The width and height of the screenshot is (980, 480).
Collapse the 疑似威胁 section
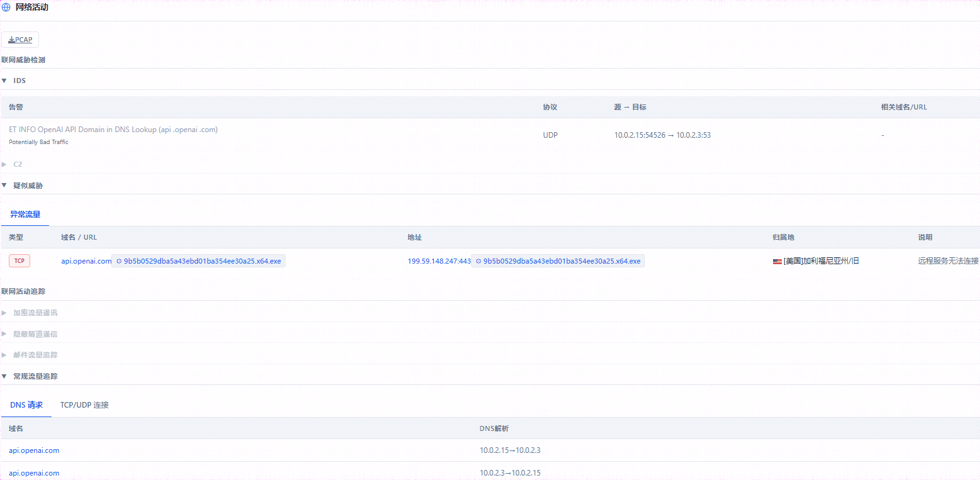coord(4,186)
